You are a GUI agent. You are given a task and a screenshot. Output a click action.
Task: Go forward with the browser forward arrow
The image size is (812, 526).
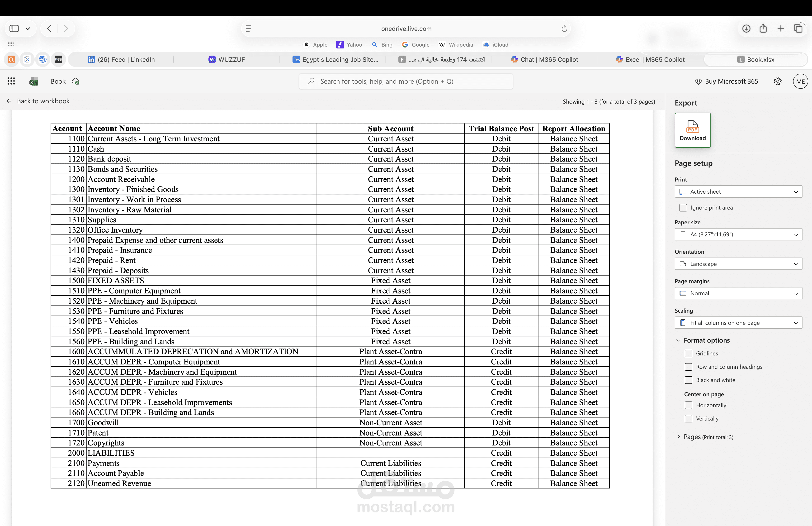(x=66, y=28)
